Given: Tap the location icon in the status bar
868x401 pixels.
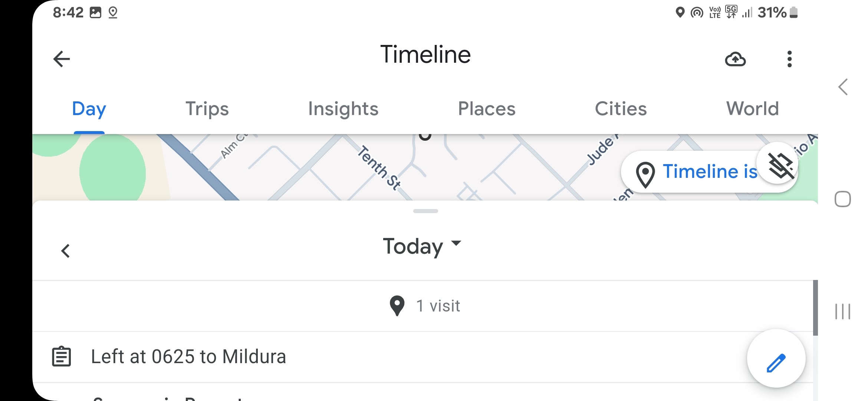Looking at the screenshot, I should click(114, 13).
